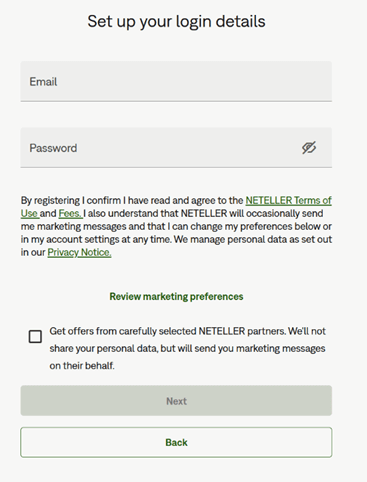Click the 'By registering I confirm' consent paragraph

(x=176, y=226)
